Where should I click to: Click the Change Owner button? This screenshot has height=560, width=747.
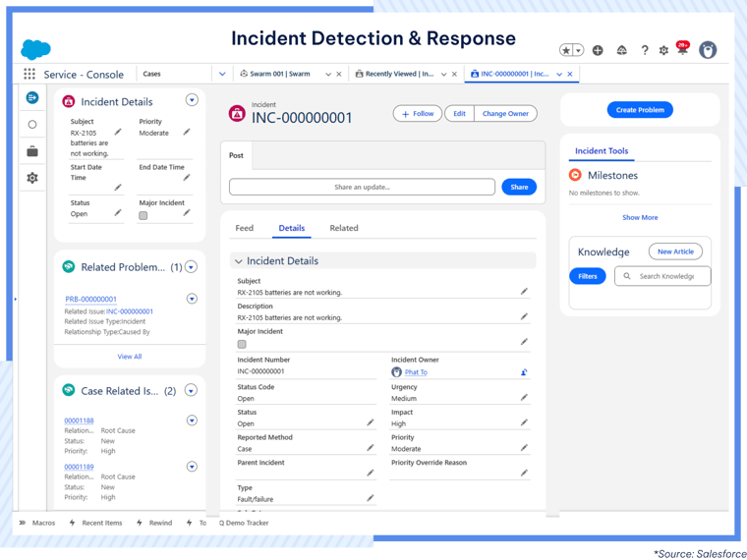tap(505, 114)
